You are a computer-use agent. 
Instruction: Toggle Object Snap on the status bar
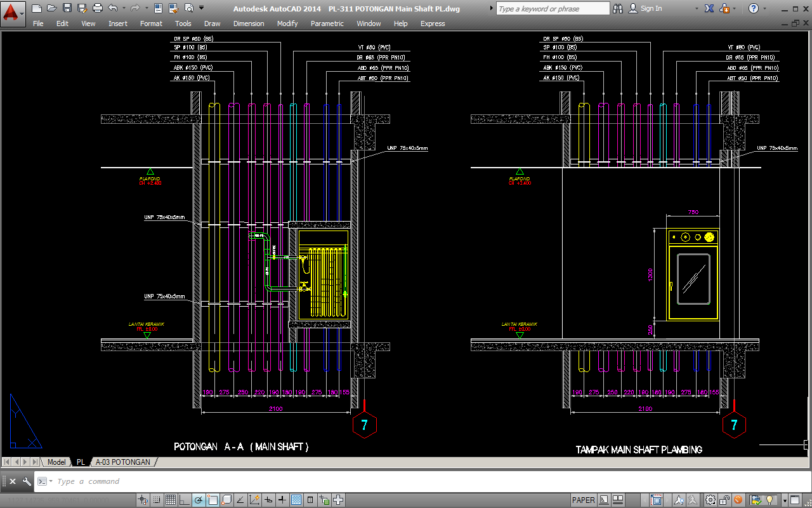tap(213, 500)
